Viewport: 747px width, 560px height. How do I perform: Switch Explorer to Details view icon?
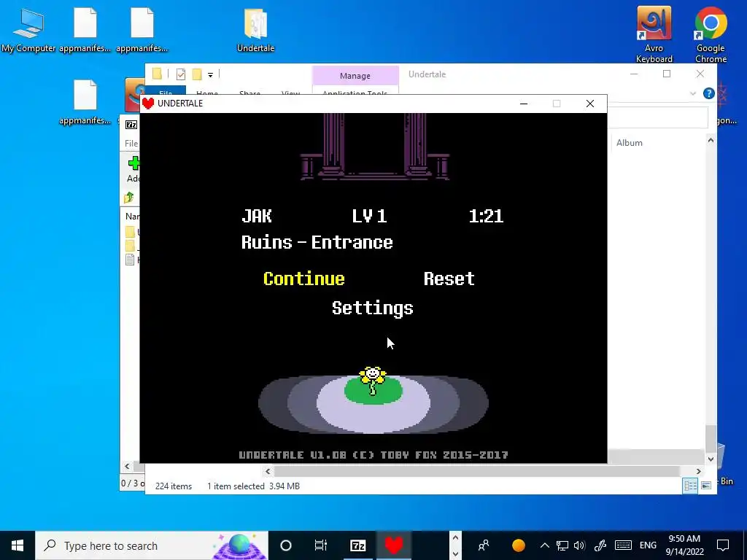[690, 486]
